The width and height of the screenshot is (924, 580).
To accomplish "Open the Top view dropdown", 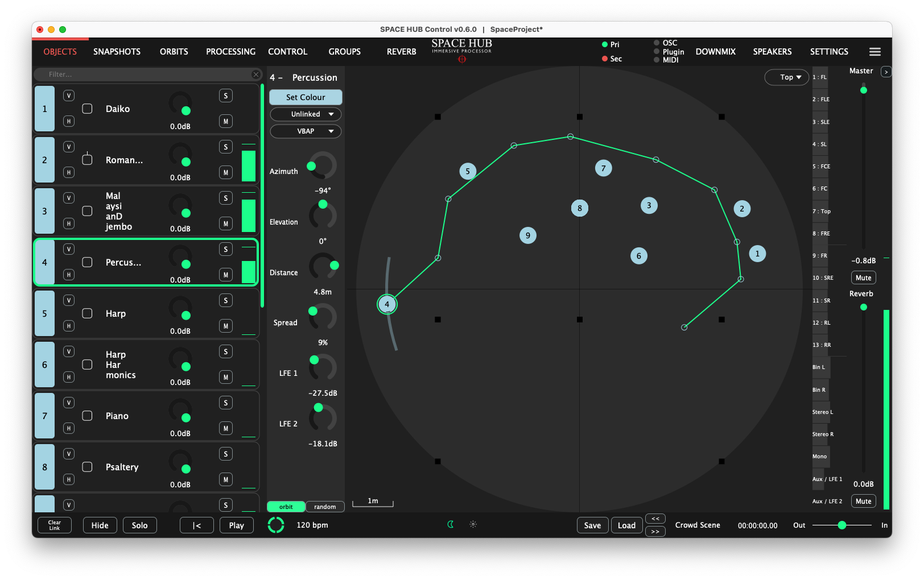I will (x=786, y=77).
